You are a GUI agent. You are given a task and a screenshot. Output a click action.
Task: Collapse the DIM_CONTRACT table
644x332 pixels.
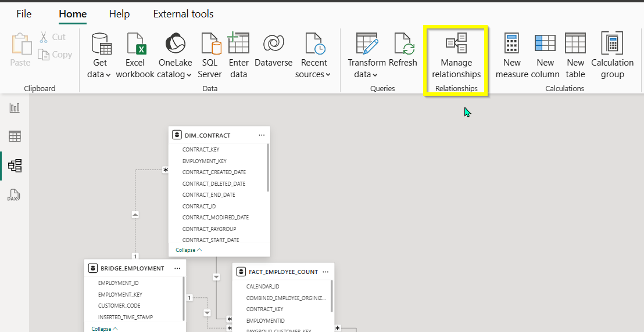pyautogui.click(x=189, y=250)
